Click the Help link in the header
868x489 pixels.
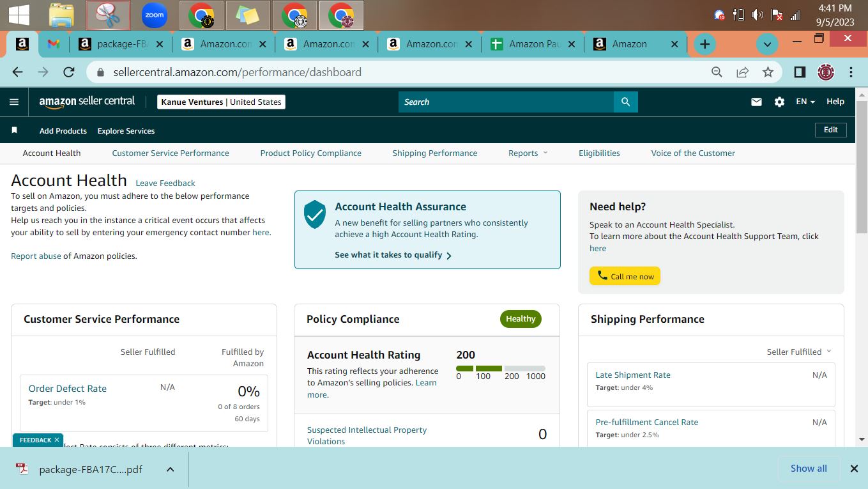835,102
